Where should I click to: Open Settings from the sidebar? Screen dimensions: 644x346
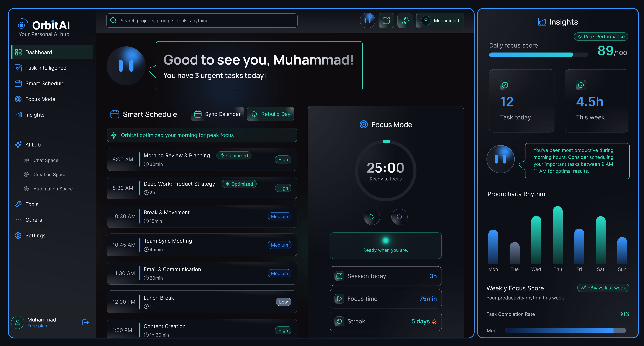click(35, 235)
